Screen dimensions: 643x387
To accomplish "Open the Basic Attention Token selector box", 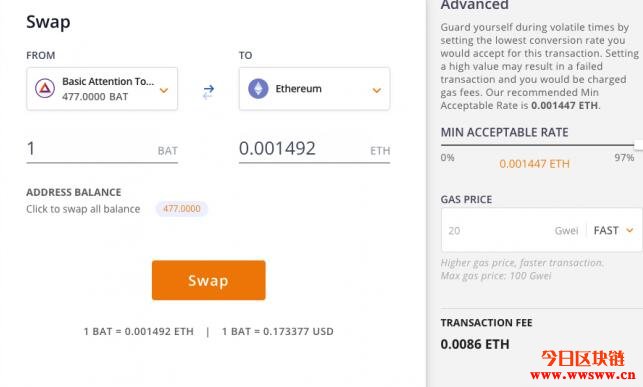I will [102, 89].
